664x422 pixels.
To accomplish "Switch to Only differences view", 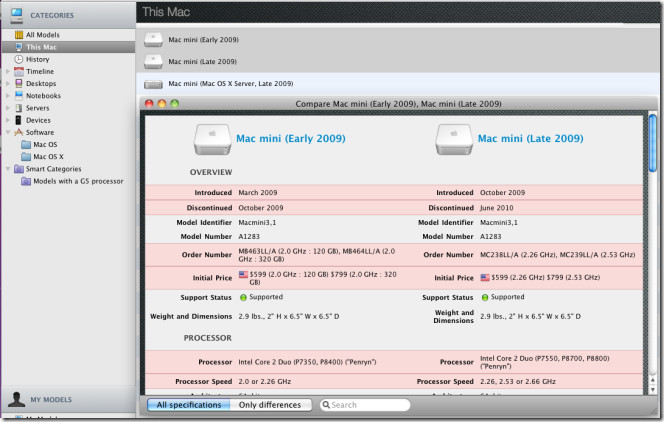I will 270,405.
